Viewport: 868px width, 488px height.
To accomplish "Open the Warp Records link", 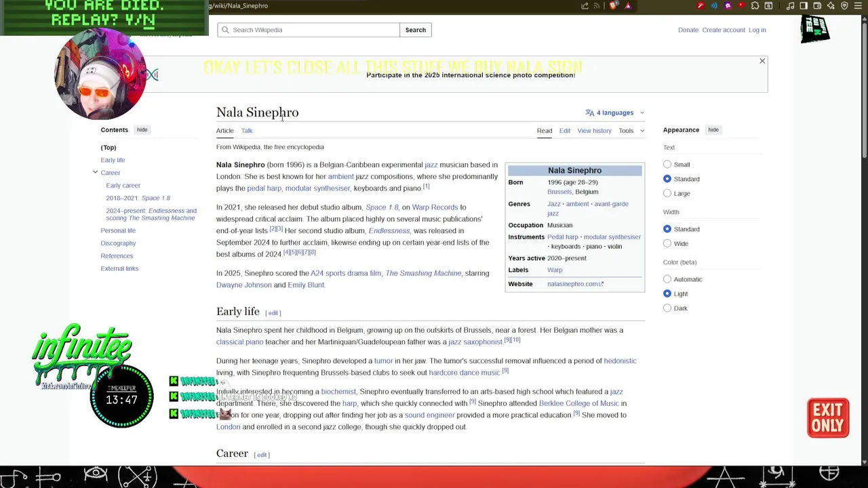I will [x=435, y=207].
